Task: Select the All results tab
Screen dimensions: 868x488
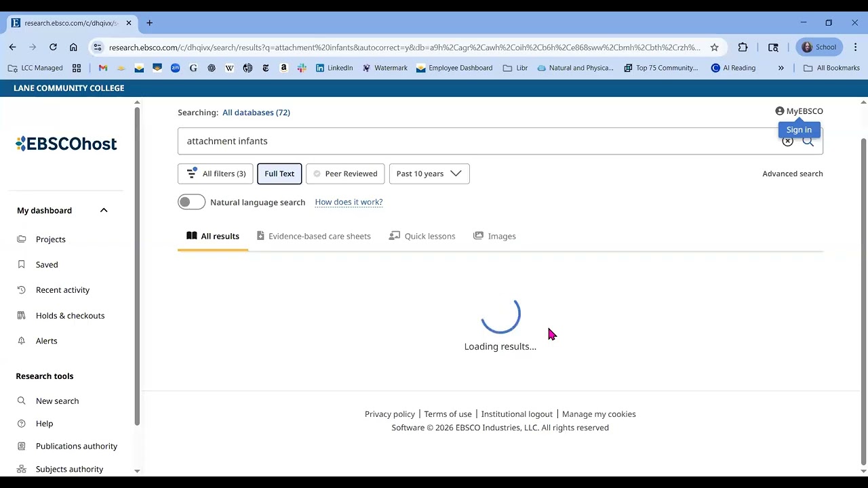Action: pyautogui.click(x=213, y=236)
